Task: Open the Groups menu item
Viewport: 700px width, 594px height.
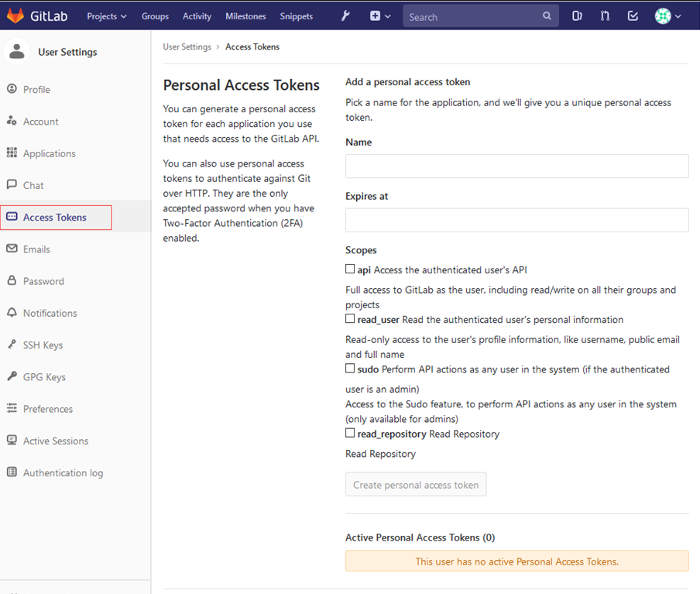Action: [156, 16]
